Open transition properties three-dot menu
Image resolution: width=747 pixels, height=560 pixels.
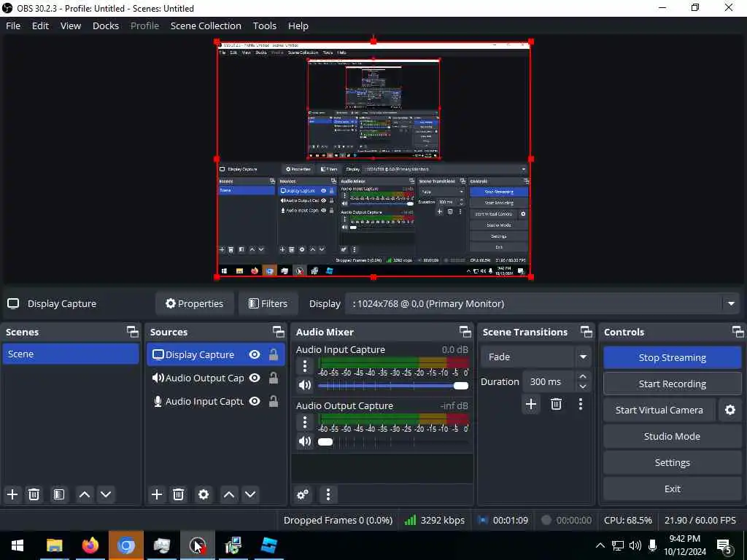click(580, 404)
